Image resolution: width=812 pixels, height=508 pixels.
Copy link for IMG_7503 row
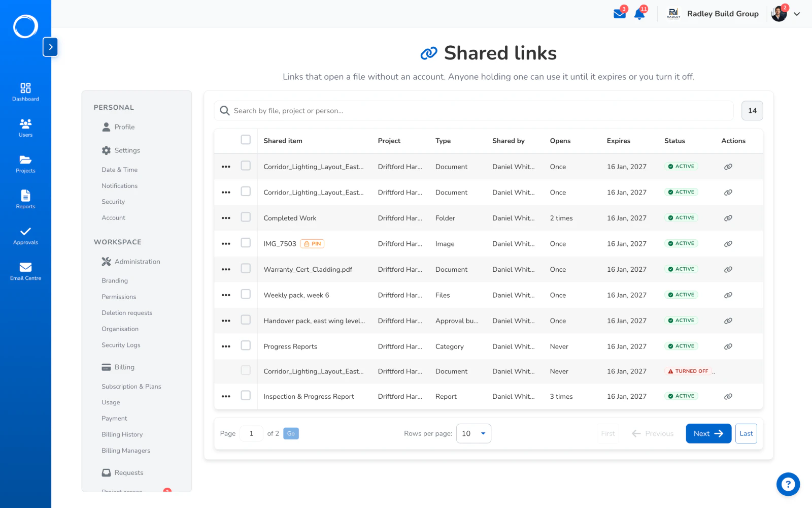click(x=728, y=244)
